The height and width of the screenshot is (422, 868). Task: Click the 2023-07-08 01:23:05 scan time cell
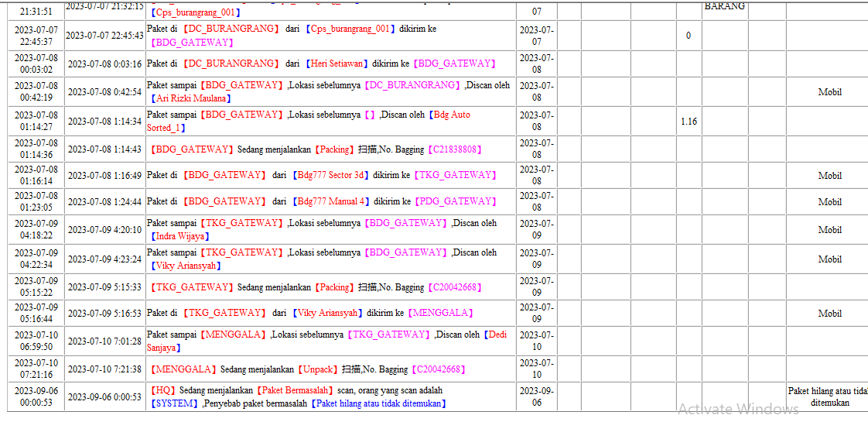(36, 201)
